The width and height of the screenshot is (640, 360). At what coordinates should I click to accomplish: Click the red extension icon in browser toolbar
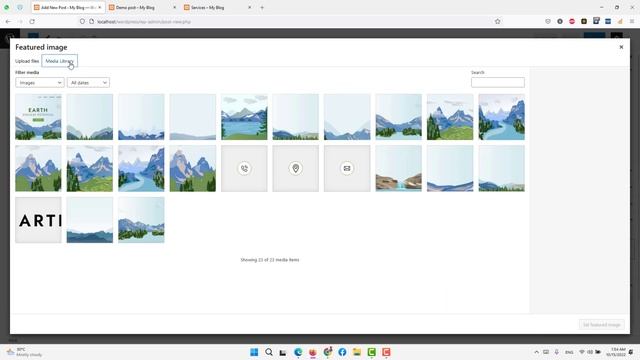(572, 22)
